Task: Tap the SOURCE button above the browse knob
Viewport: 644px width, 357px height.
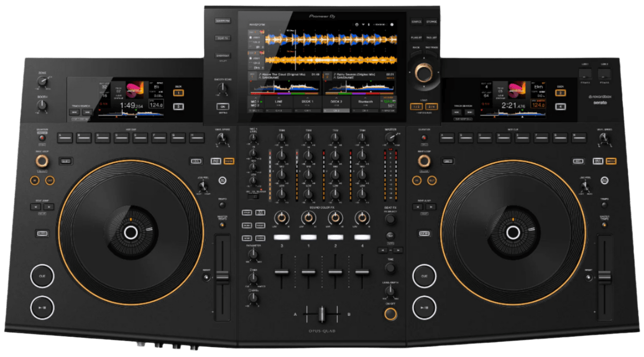Action: click(417, 21)
